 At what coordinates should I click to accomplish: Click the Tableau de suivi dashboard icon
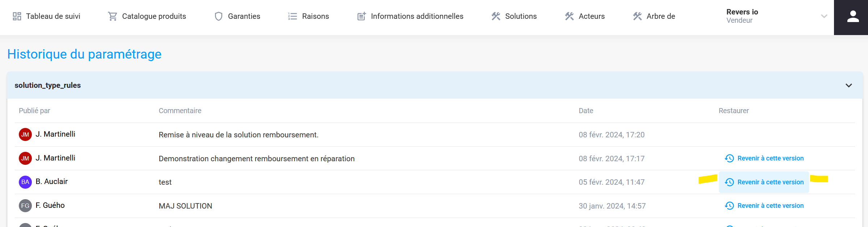click(17, 16)
